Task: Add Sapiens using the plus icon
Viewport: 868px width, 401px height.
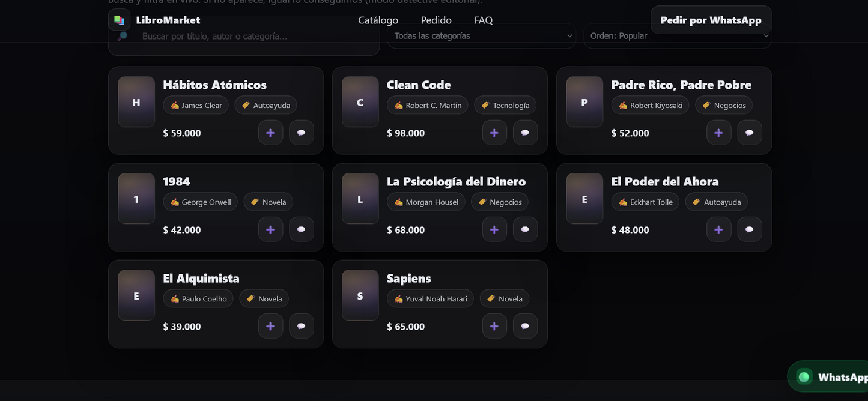Action: [x=494, y=326]
